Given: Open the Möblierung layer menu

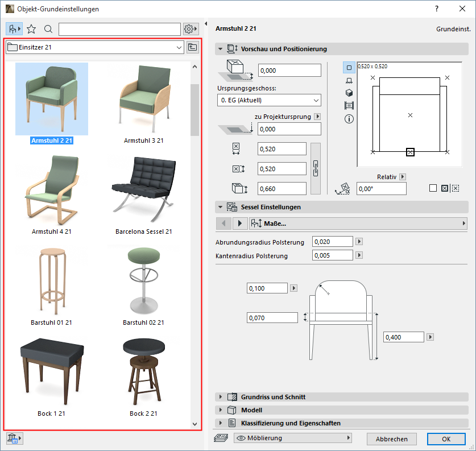Looking at the screenshot, I should [x=292, y=438].
